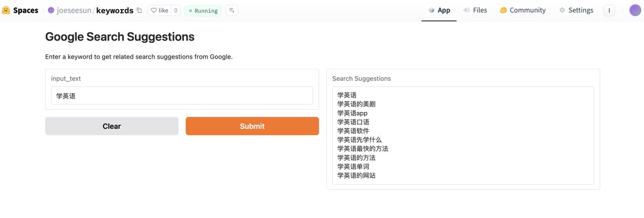Click the heart icon in like button
Viewport: 644px width, 218px height.
tap(153, 10)
